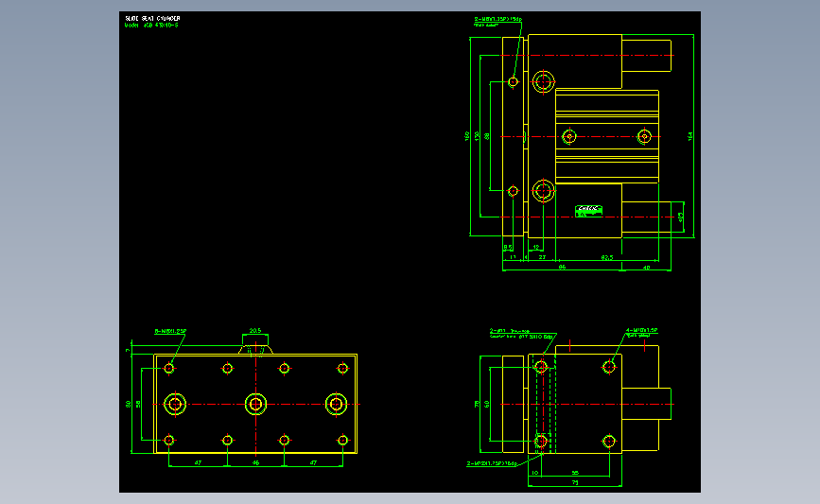Image resolution: width=820 pixels, height=504 pixels.
Task: Select the 2-M12x1.75P callout at bottom-right view
Action: tap(492, 463)
